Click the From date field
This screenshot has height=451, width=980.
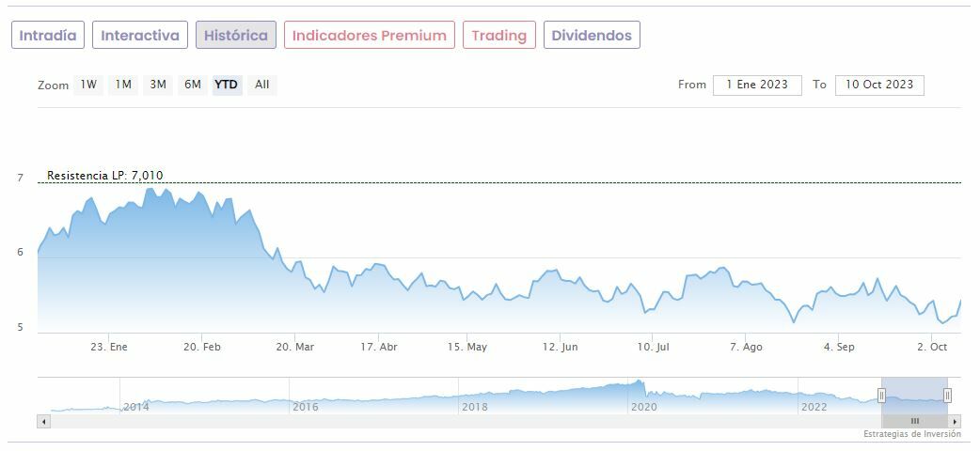[x=757, y=85]
